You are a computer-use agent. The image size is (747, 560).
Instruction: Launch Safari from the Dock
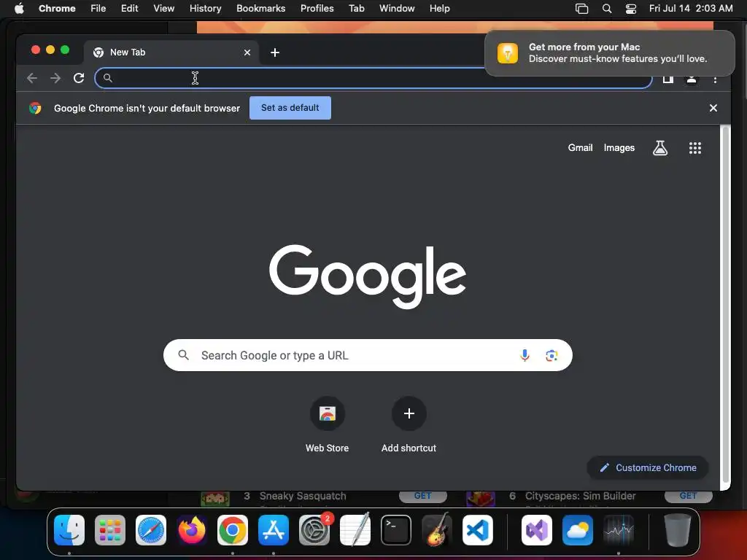pos(151,530)
